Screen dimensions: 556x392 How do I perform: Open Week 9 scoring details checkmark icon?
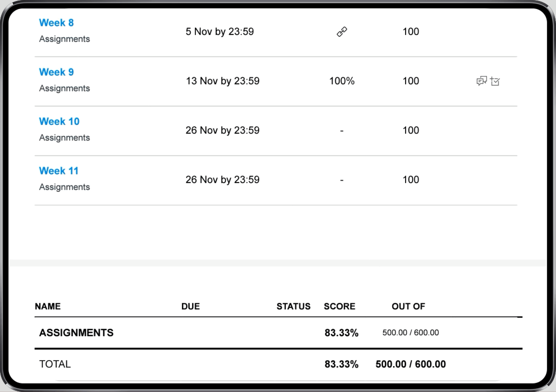(495, 81)
